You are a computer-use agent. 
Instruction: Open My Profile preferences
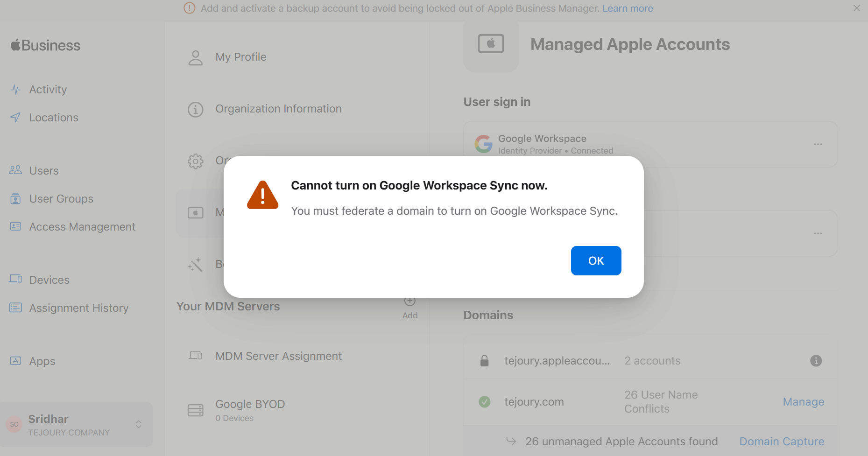[240, 57]
